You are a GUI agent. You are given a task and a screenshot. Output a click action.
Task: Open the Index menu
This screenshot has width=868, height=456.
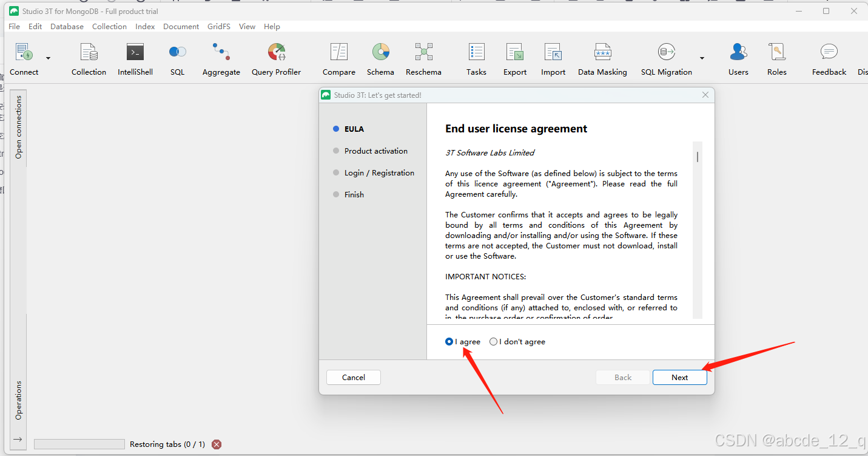click(145, 27)
